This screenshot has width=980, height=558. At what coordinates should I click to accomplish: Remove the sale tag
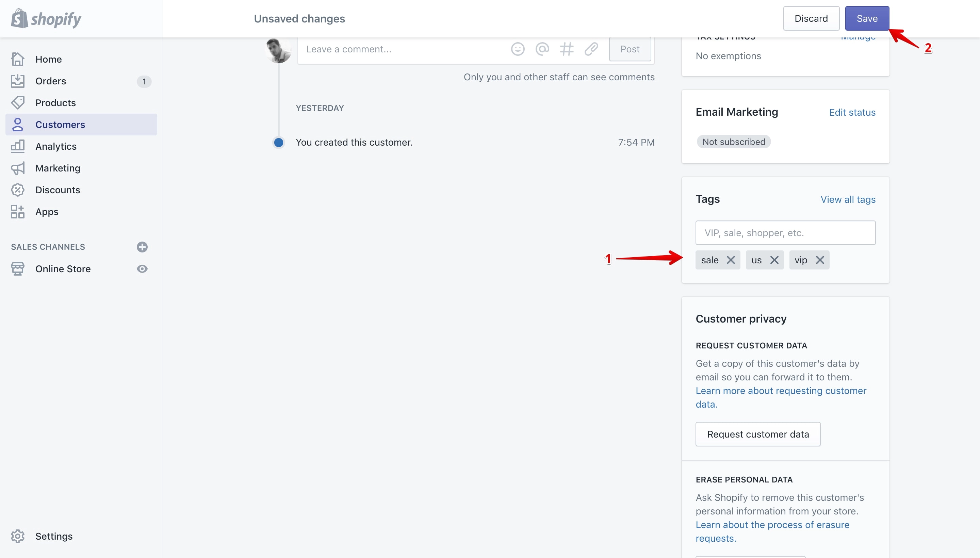pos(731,260)
